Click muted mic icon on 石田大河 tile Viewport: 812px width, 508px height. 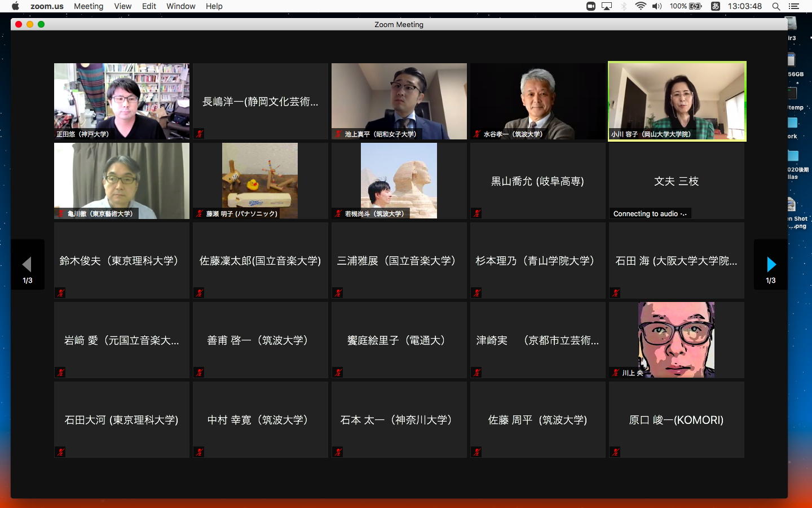click(60, 452)
